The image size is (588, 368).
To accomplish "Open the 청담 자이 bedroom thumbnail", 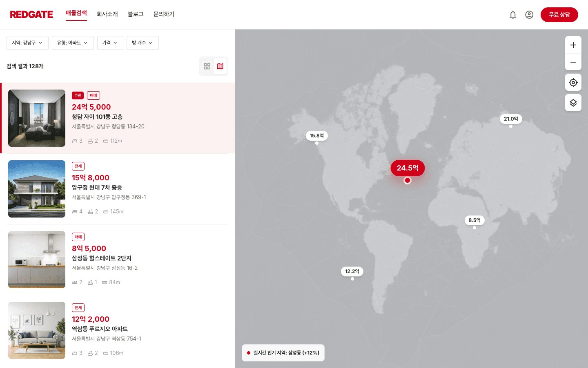I will [37, 118].
